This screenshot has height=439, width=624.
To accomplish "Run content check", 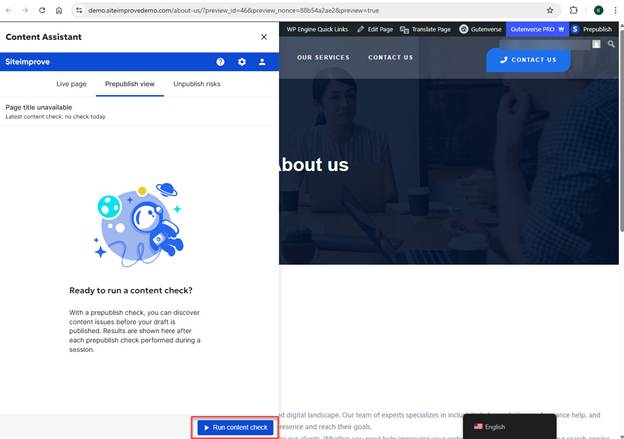I will [x=235, y=427].
